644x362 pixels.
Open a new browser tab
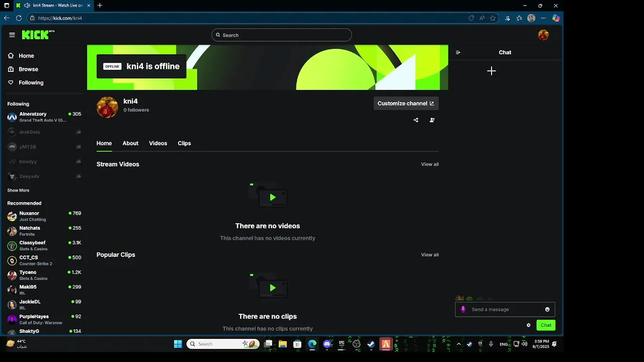click(100, 6)
